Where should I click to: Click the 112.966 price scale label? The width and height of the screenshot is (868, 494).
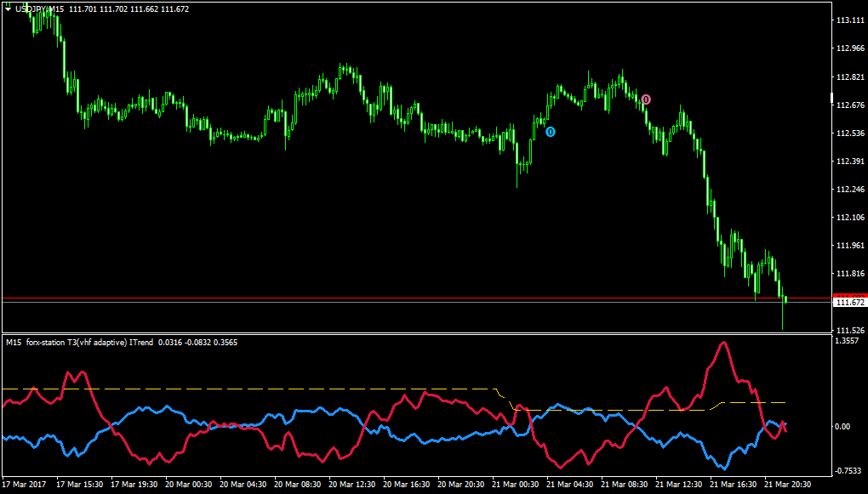click(850, 48)
